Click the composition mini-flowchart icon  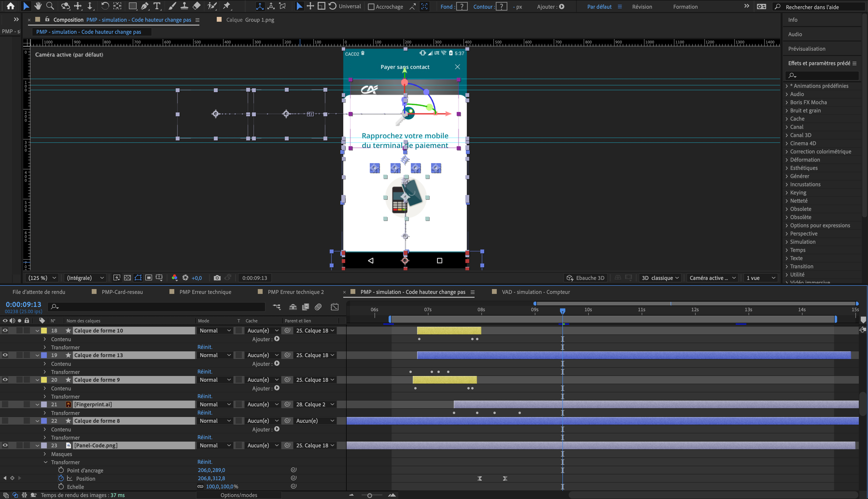[277, 307]
